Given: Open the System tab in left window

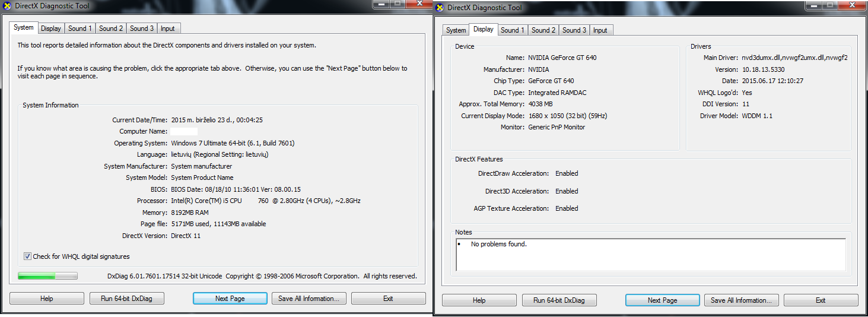Looking at the screenshot, I should 24,27.
